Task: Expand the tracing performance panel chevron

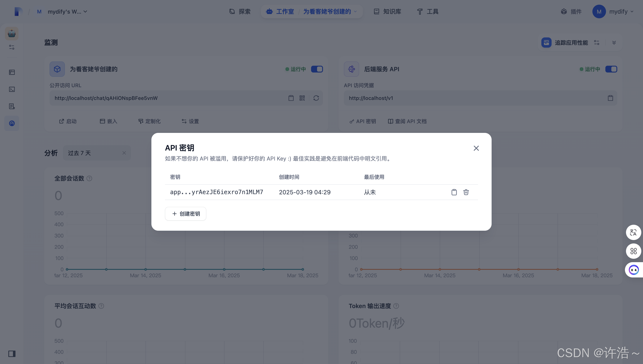Action: click(x=614, y=43)
